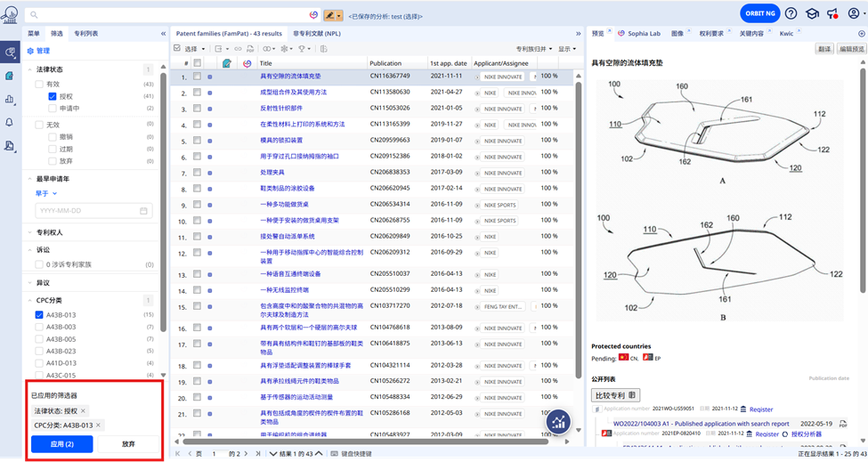Open the PDF export sidebar icon

pos(10,146)
